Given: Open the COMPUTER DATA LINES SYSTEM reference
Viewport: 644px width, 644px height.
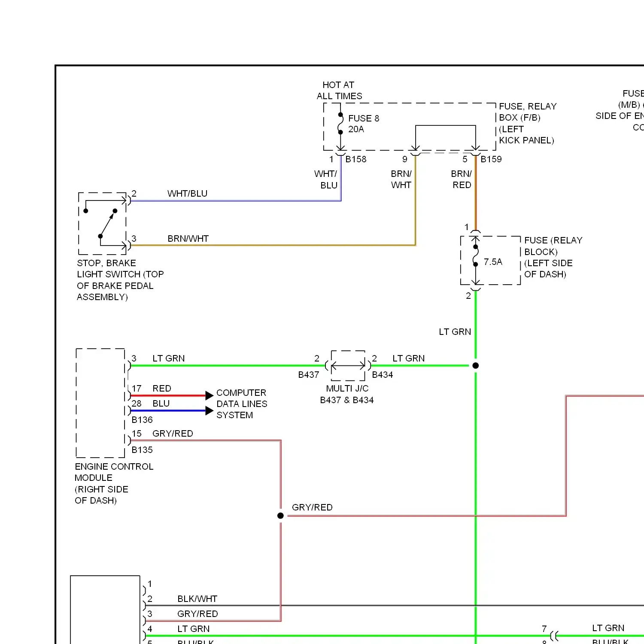Looking at the screenshot, I should pyautogui.click(x=242, y=404).
